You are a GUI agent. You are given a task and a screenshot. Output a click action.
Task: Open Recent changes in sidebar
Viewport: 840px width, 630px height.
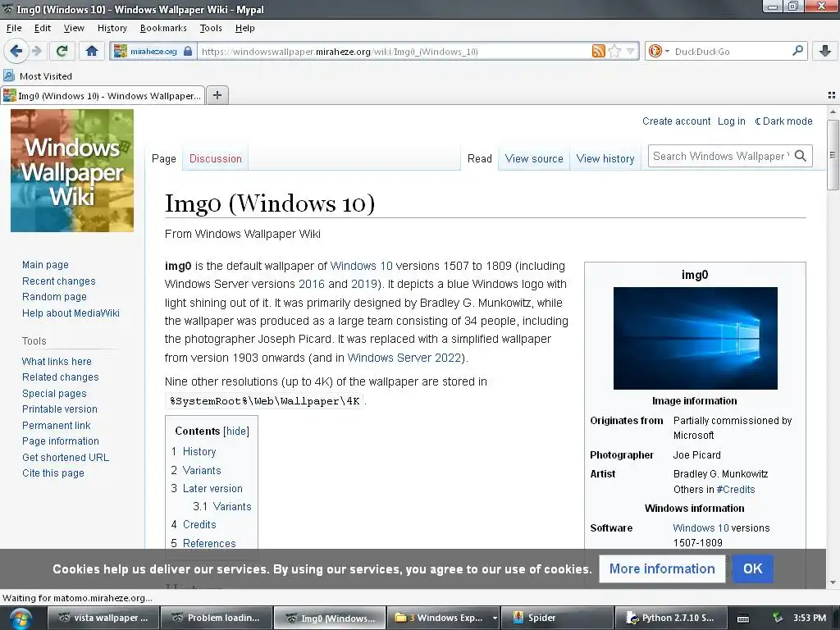pos(59,281)
